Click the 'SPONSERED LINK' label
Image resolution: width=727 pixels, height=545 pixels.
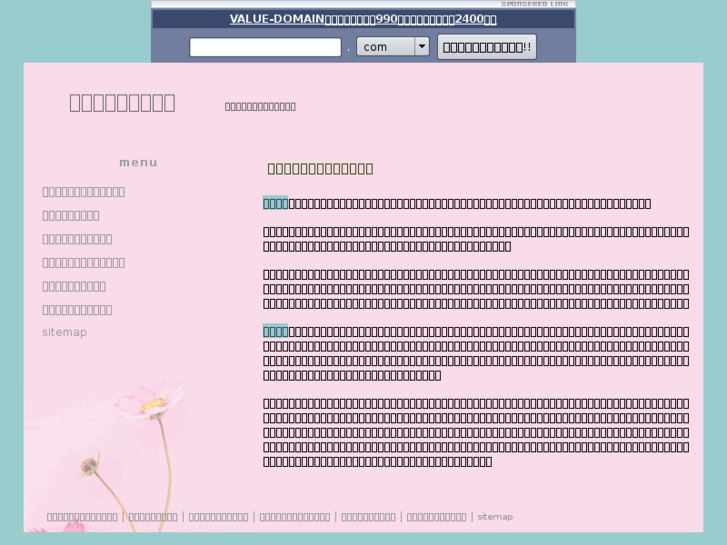(x=535, y=4)
